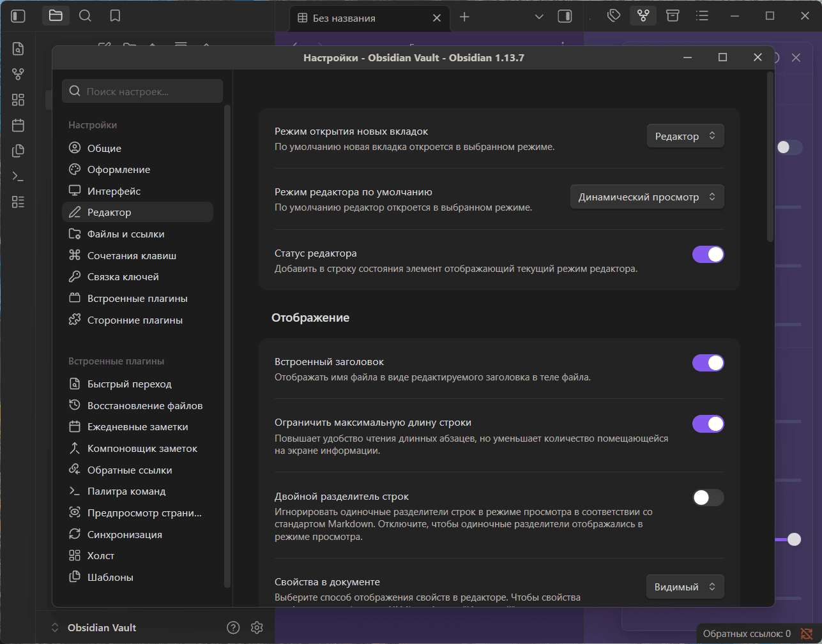Screen dimensions: 822x644
Task: Open 'Восстановление файлов' plugin settings
Action: [138, 405]
